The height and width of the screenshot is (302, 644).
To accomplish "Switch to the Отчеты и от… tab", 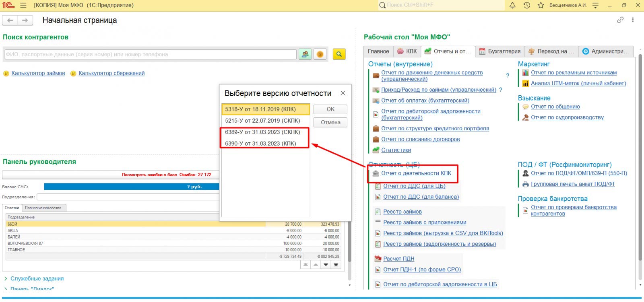I will point(448,51).
